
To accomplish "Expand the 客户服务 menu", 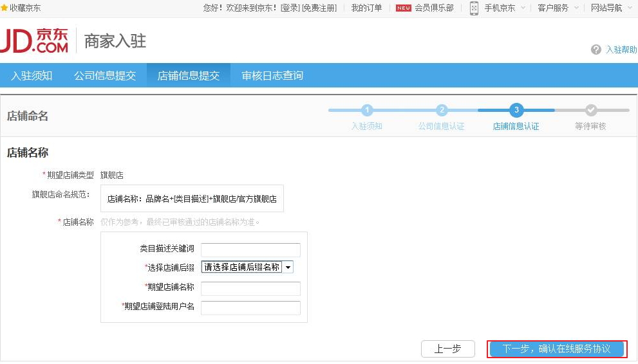I will point(558,8).
